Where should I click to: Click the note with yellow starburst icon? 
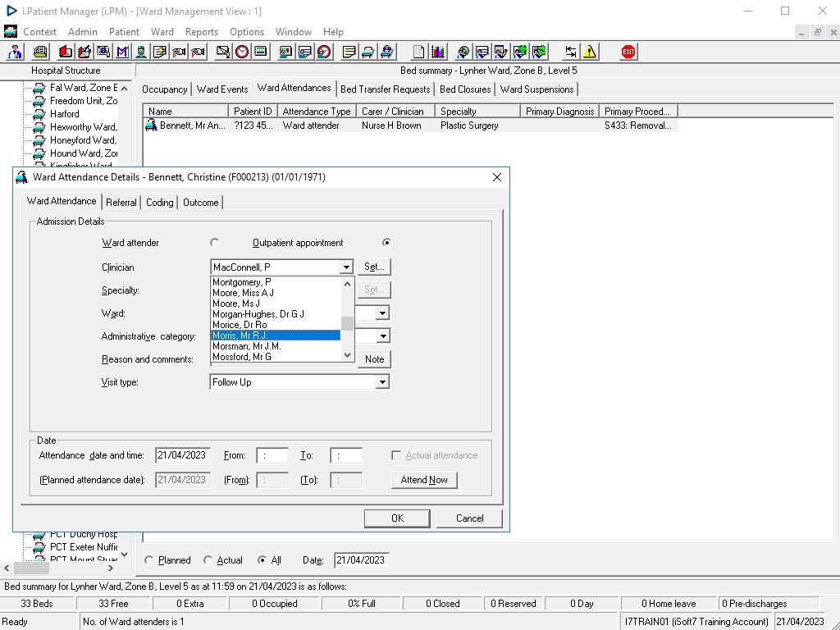click(160, 52)
